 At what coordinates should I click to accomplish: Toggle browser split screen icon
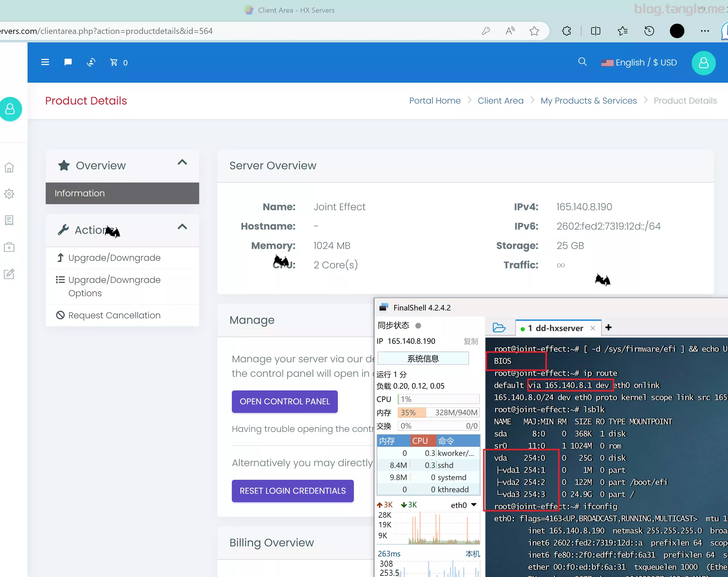click(x=596, y=31)
